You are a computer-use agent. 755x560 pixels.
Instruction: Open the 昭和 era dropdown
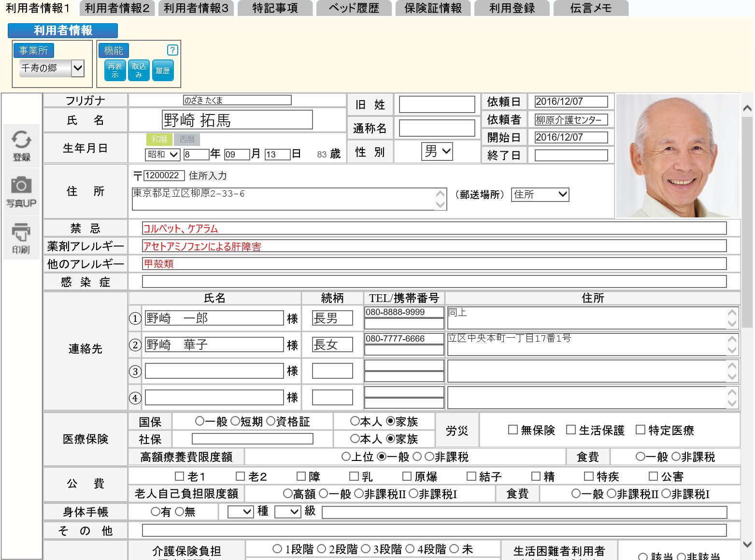tap(163, 155)
